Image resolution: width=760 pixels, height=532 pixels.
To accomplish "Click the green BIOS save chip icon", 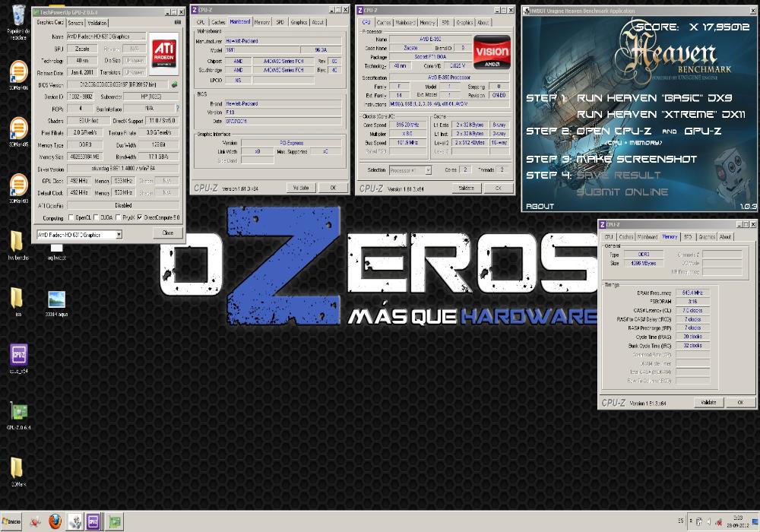I will click(x=175, y=84).
